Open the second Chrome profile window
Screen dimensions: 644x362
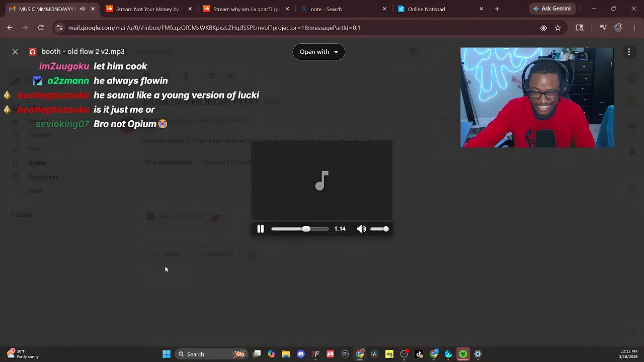click(x=434, y=354)
